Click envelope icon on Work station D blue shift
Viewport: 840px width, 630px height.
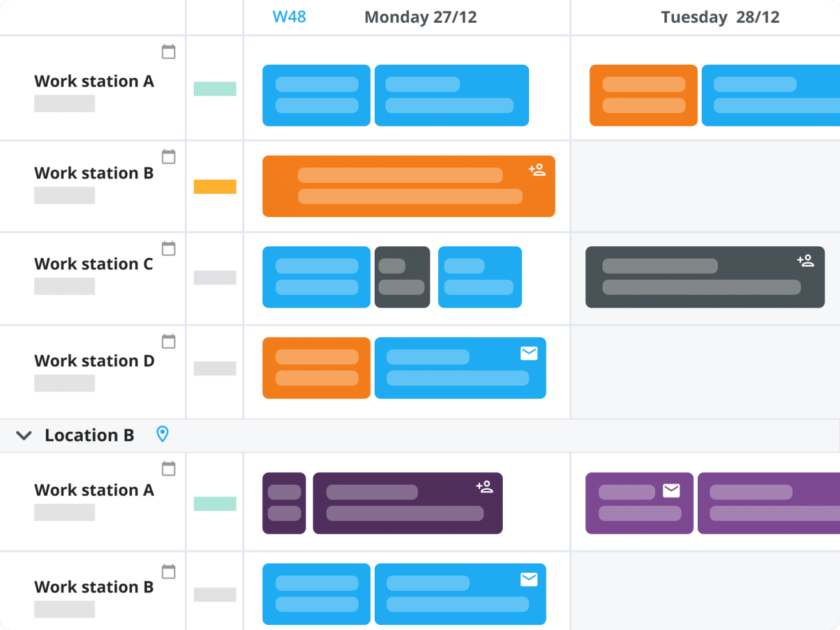click(x=529, y=353)
